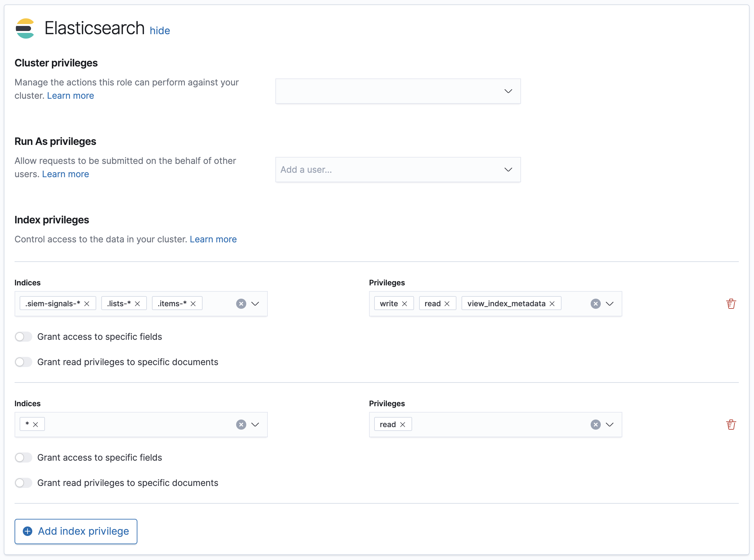Clear all indices in first row
The image size is (754, 560).
pyautogui.click(x=241, y=304)
